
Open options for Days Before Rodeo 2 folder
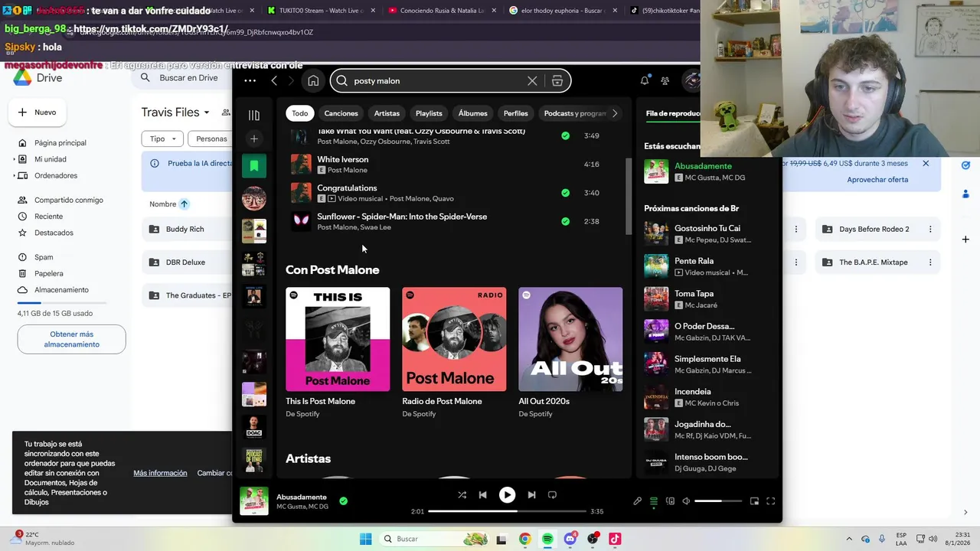pyautogui.click(x=930, y=229)
